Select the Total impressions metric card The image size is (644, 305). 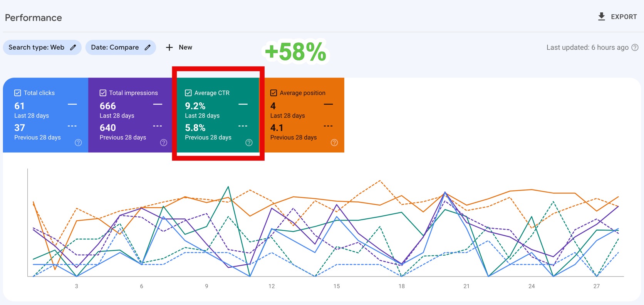click(130, 116)
